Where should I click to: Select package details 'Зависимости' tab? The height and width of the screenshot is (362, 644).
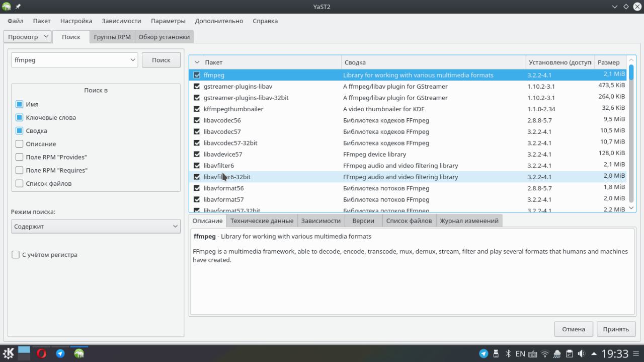pyautogui.click(x=321, y=221)
